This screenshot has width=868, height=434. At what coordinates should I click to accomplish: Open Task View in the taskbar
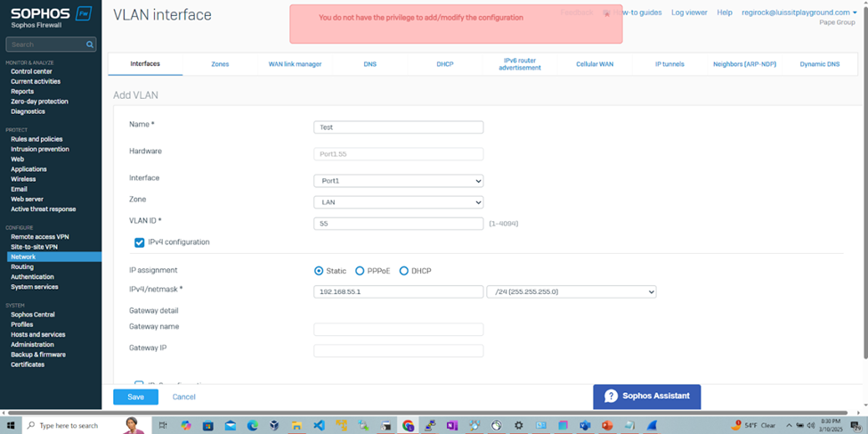pyautogui.click(x=163, y=425)
